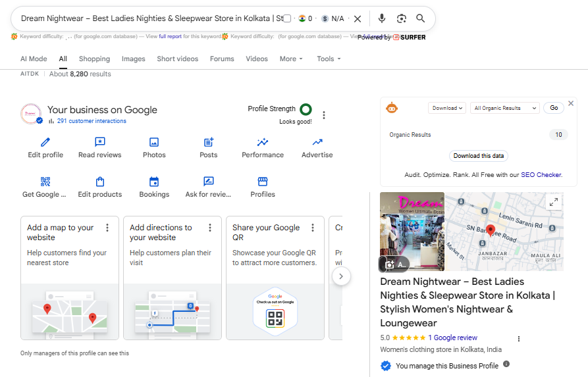Open the Performance icon
Image resolution: width=588 pixels, height=377 pixels.
(263, 142)
